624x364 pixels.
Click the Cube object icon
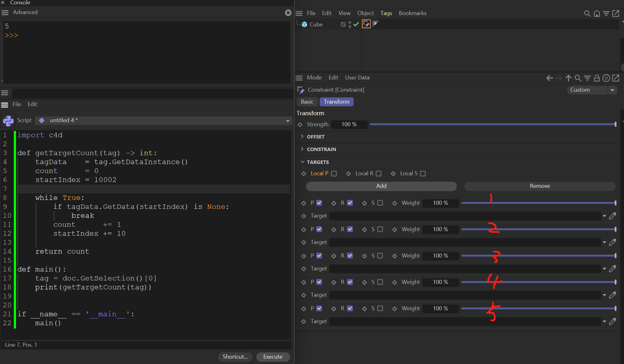(304, 24)
